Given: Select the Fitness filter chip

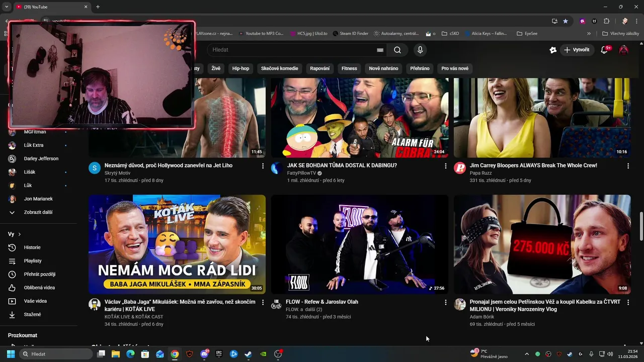Looking at the screenshot, I should tap(349, 68).
